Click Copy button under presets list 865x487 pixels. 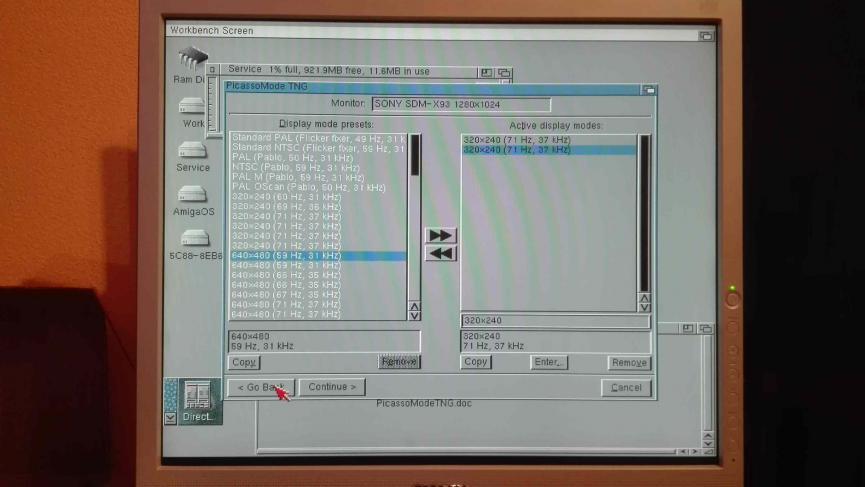click(x=244, y=362)
